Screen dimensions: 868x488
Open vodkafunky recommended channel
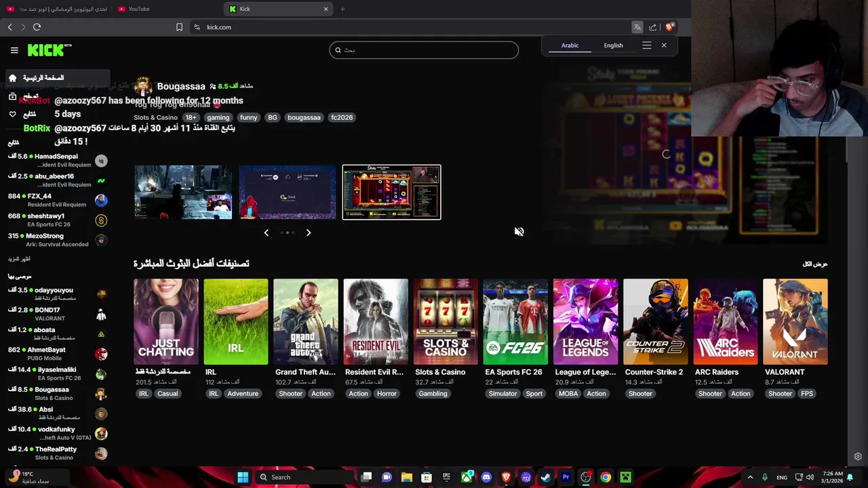[x=58, y=433]
